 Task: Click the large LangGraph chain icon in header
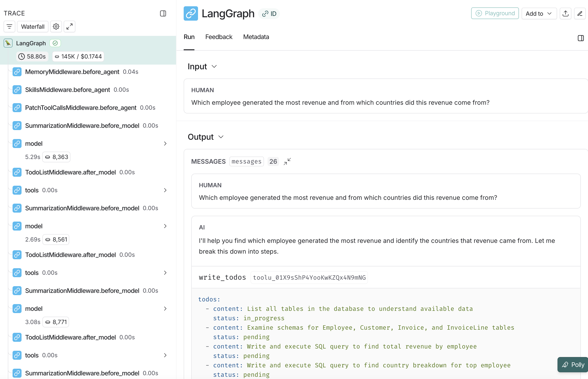click(x=191, y=13)
